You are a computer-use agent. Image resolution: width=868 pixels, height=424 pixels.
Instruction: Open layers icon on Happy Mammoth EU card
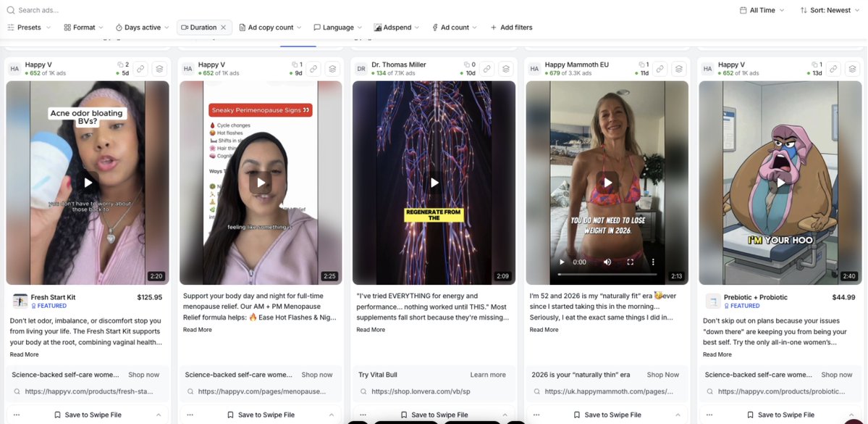pyautogui.click(x=679, y=69)
